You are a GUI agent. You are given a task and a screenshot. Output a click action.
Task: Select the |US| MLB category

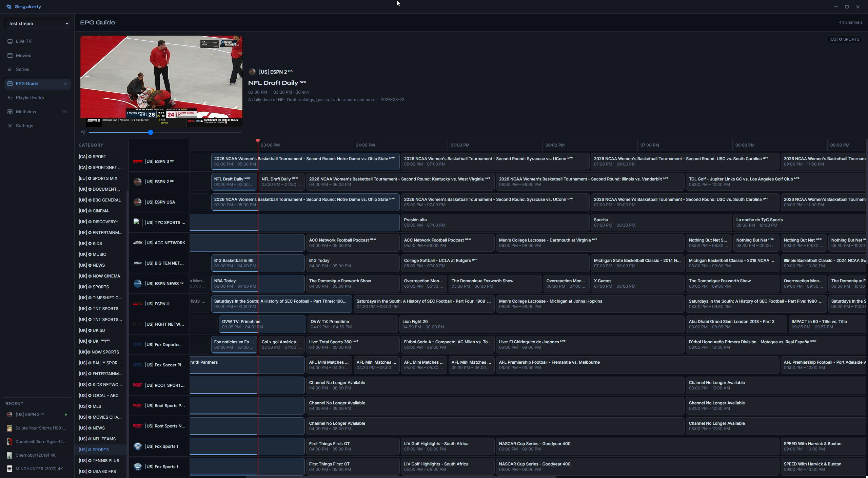click(x=91, y=406)
